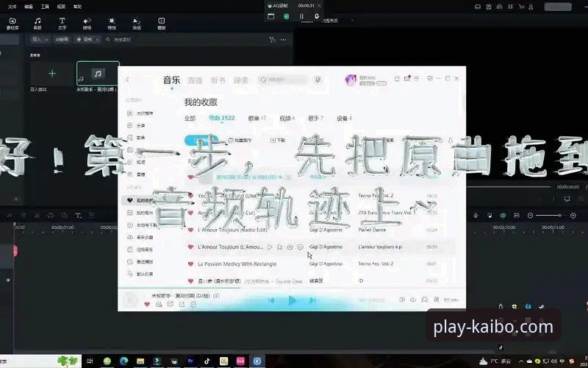Click the 批量操作 batch operation button
The image size is (588, 368).
(x=240, y=140)
